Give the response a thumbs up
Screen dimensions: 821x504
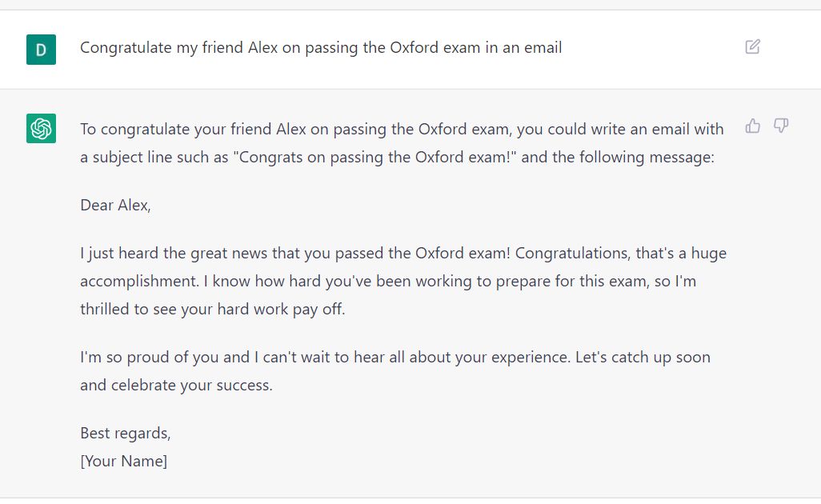tap(752, 126)
